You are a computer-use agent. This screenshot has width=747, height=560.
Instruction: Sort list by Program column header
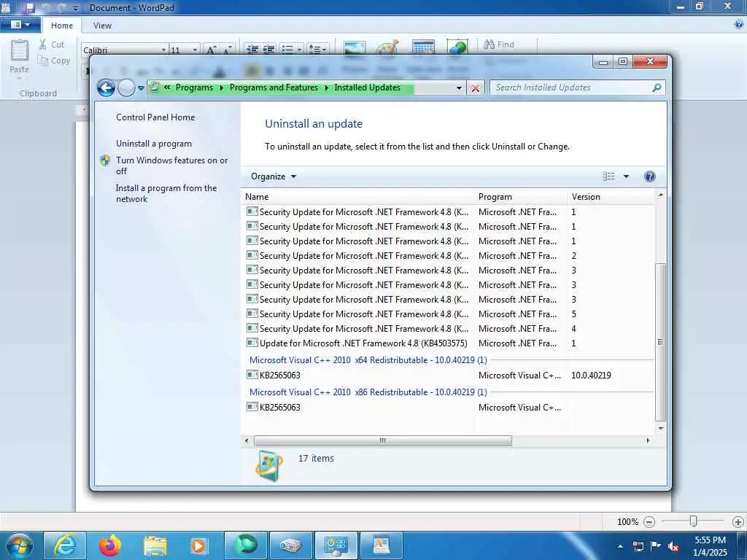coord(521,197)
